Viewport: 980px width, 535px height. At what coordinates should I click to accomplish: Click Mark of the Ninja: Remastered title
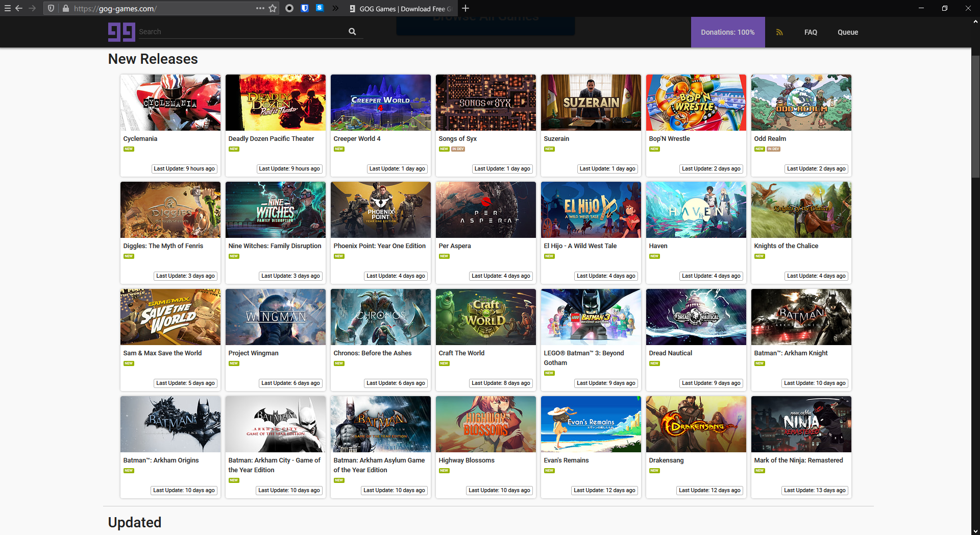798,460
